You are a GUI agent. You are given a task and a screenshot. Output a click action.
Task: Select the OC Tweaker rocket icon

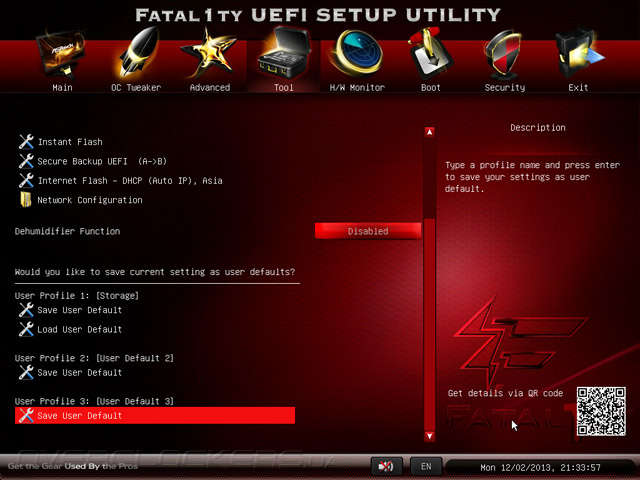tap(136, 52)
